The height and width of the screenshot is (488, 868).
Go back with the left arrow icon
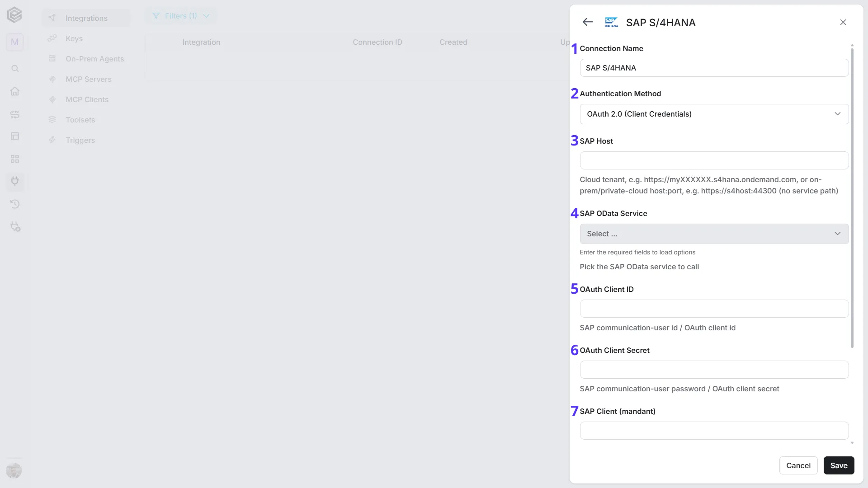(x=588, y=22)
